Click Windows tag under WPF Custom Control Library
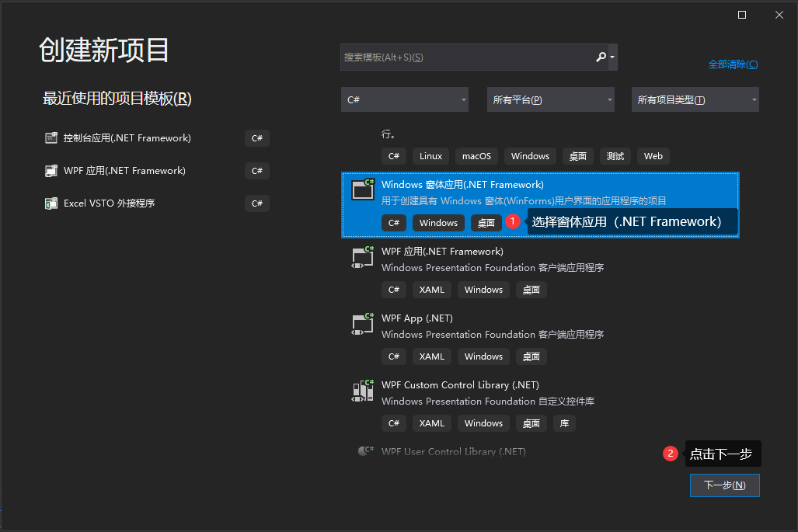This screenshot has width=798, height=532. tap(483, 423)
